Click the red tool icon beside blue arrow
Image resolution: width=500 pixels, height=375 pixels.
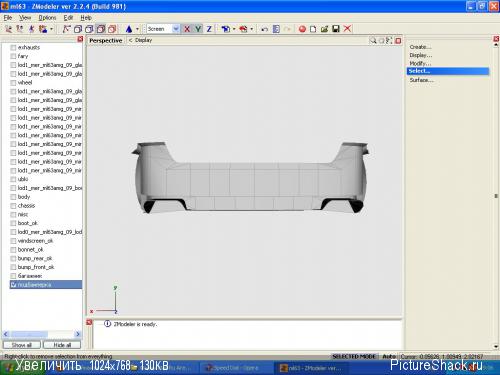point(243,29)
